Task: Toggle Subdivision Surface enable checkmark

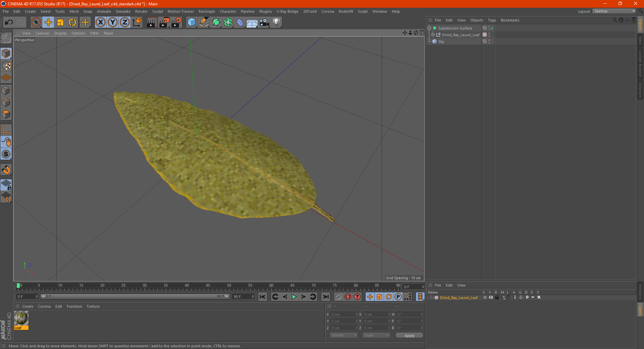Action: pos(492,28)
